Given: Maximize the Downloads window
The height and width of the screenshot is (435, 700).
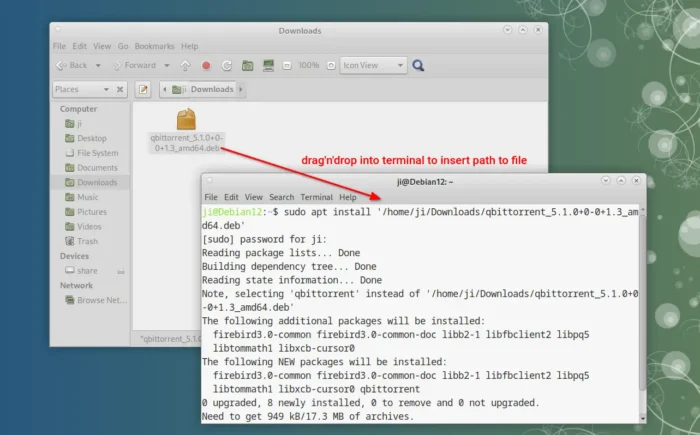Looking at the screenshot, I should tap(523, 29).
